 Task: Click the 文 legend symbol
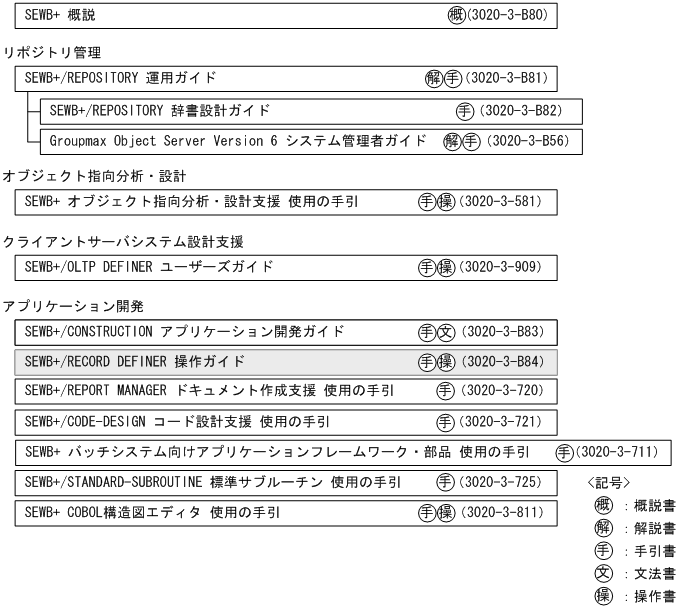click(603, 574)
